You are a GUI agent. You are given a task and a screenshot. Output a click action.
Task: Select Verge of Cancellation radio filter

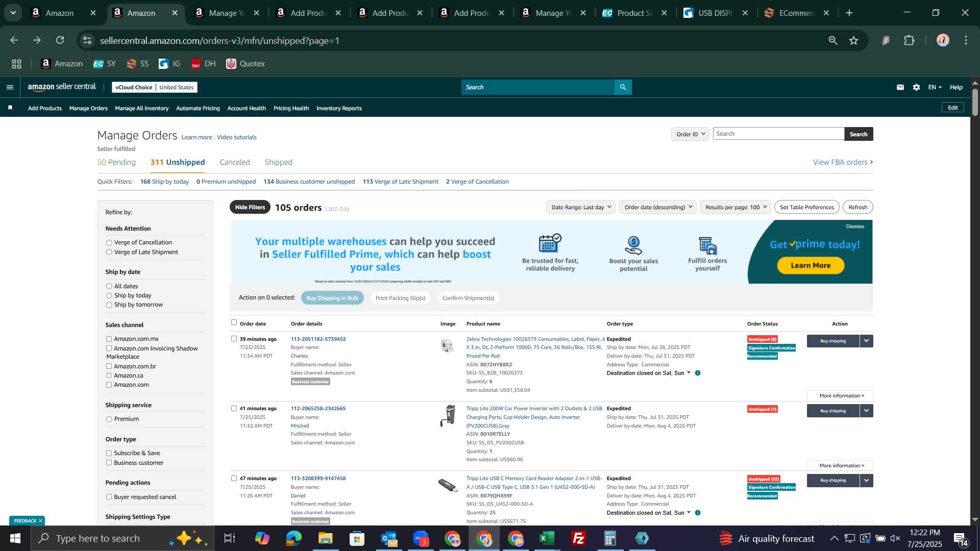tap(109, 243)
